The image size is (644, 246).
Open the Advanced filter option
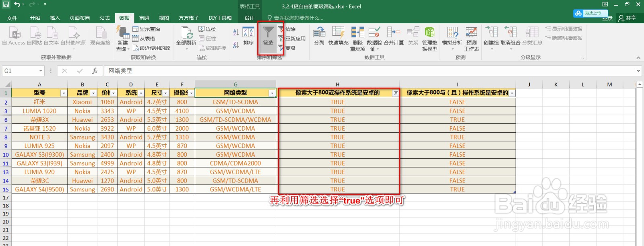pos(287,48)
